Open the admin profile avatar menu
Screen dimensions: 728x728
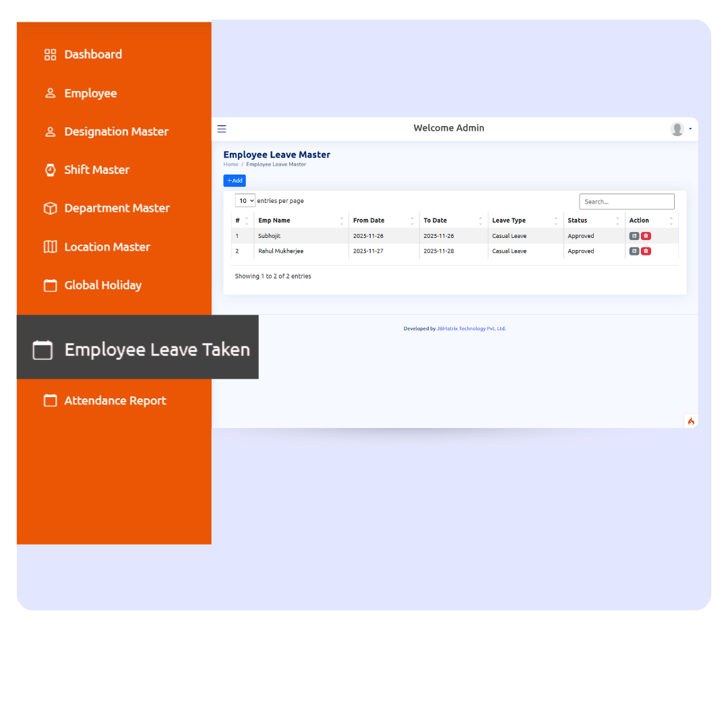pyautogui.click(x=677, y=129)
